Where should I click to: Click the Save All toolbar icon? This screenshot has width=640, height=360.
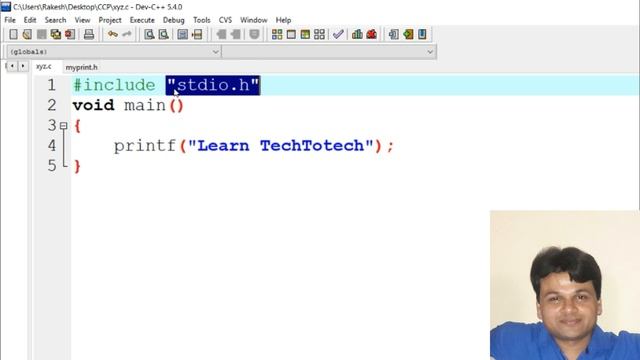pyautogui.click(x=56, y=34)
